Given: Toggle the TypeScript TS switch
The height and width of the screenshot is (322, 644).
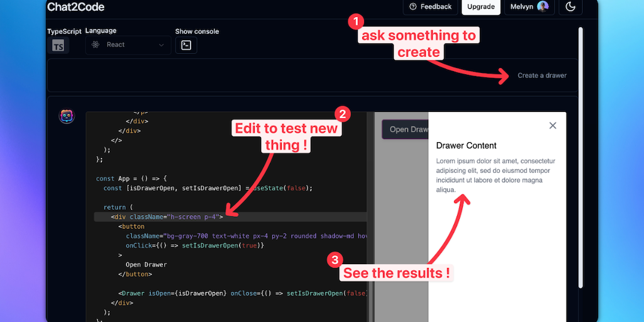Looking at the screenshot, I should 58,46.
